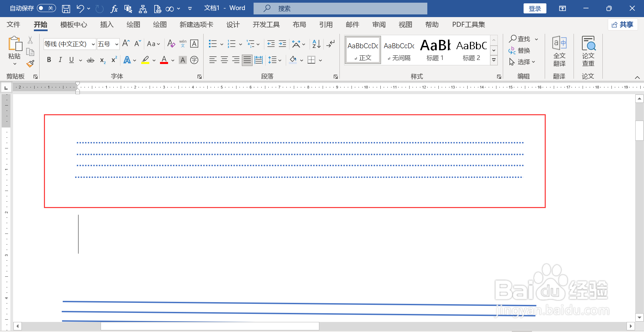Click the Find magnifier button
The width and height of the screenshot is (644, 332).
[x=520, y=39]
